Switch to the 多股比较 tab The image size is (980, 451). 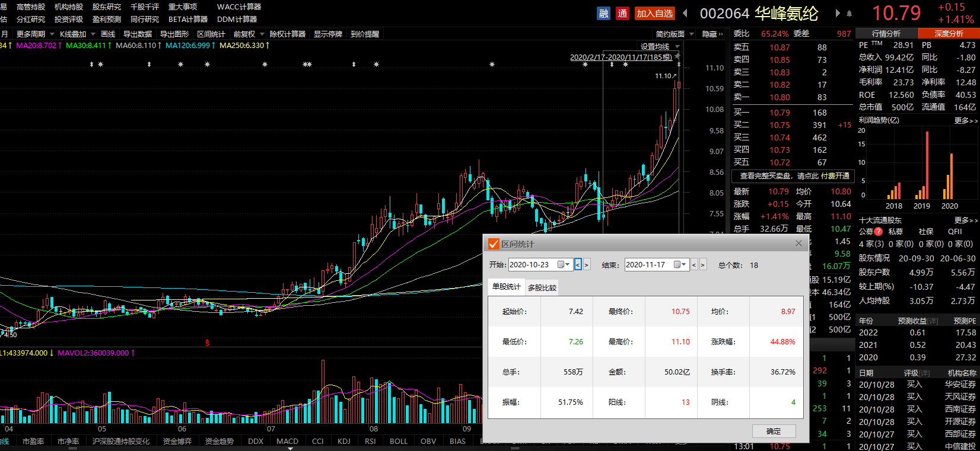[x=542, y=287]
